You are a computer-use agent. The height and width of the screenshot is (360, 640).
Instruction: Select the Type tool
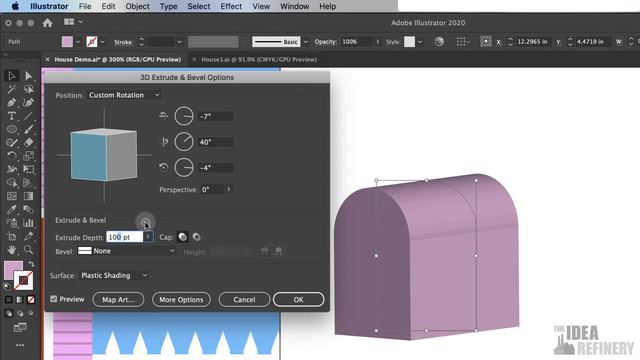[x=11, y=116]
